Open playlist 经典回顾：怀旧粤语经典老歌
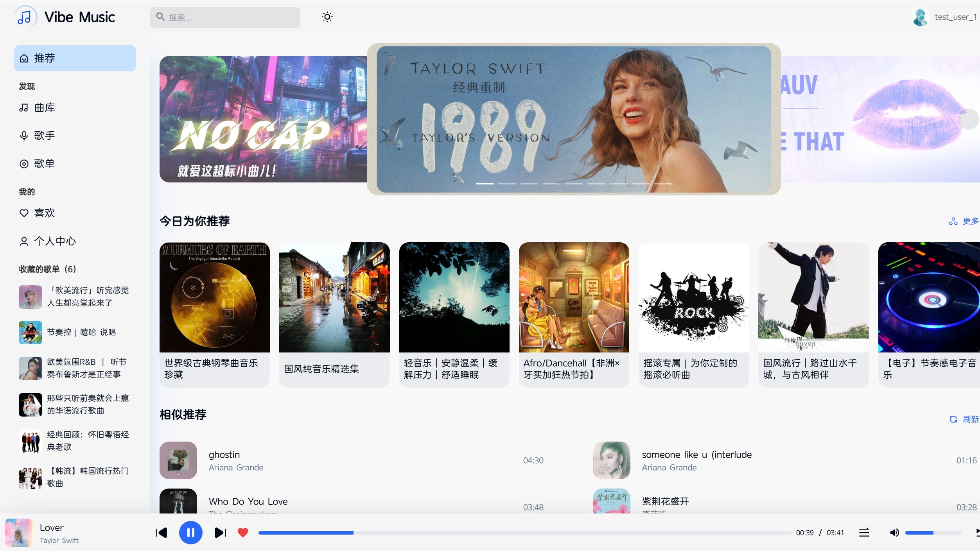The width and height of the screenshot is (980, 551). pos(75,441)
